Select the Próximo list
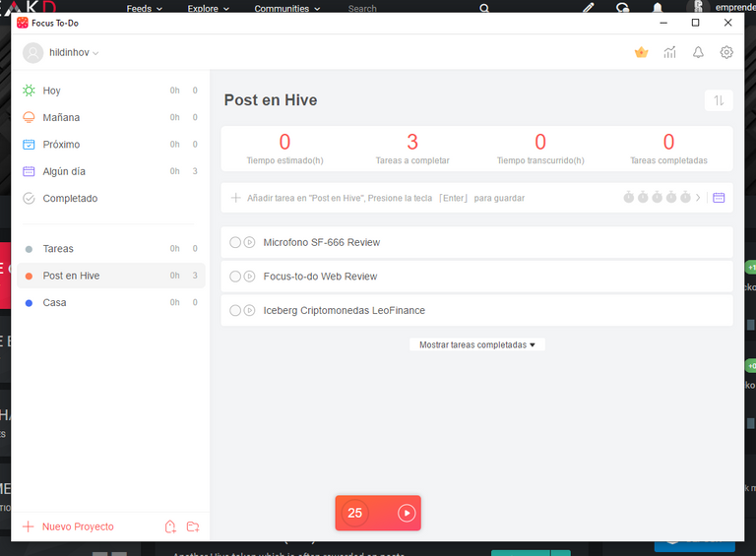756x556 pixels. pos(111,145)
